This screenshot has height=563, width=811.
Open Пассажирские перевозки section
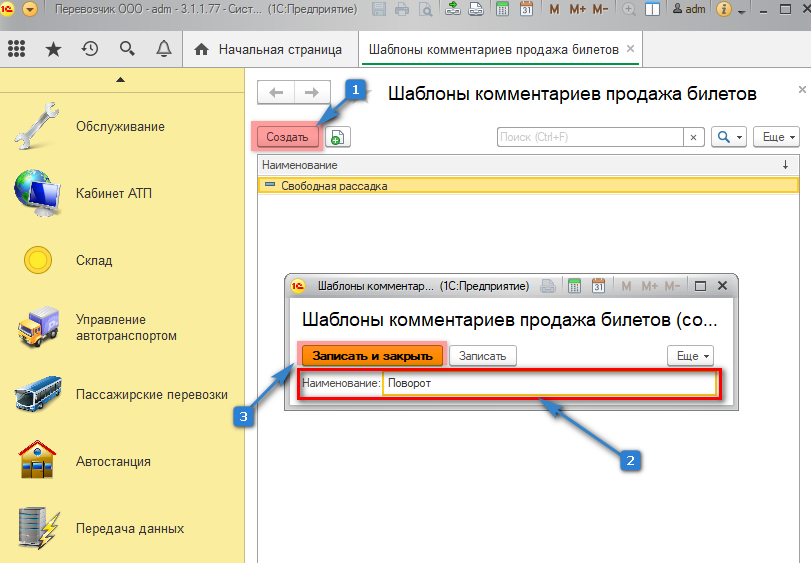coord(150,394)
